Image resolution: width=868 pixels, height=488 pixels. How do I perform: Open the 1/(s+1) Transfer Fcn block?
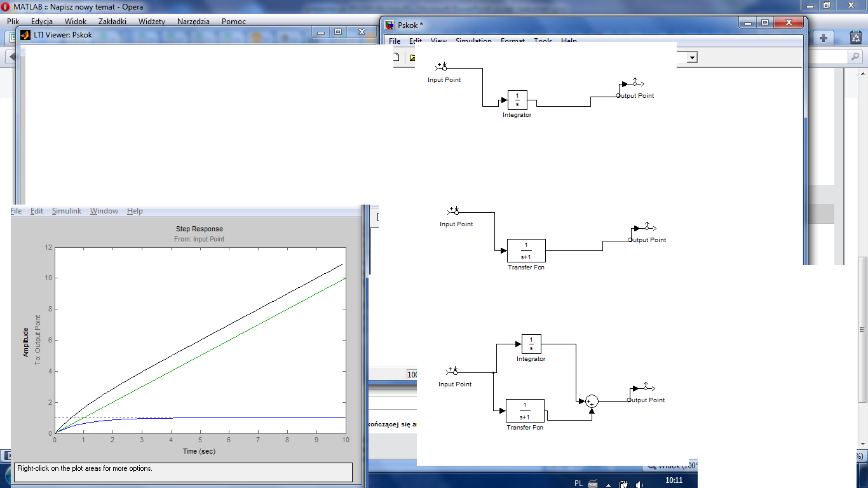(x=526, y=250)
